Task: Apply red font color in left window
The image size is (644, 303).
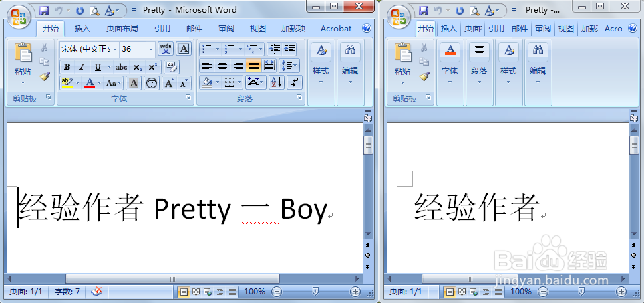Action: 90,83
